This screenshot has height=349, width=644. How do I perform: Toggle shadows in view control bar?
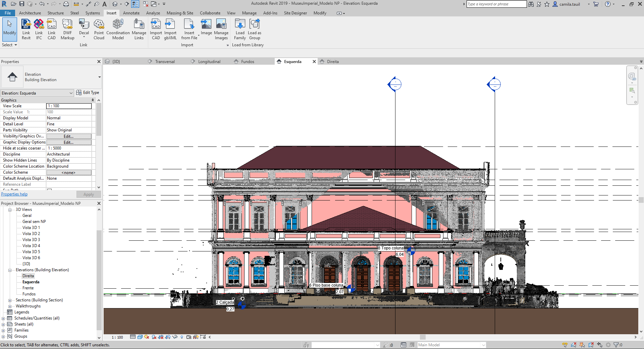click(x=154, y=337)
